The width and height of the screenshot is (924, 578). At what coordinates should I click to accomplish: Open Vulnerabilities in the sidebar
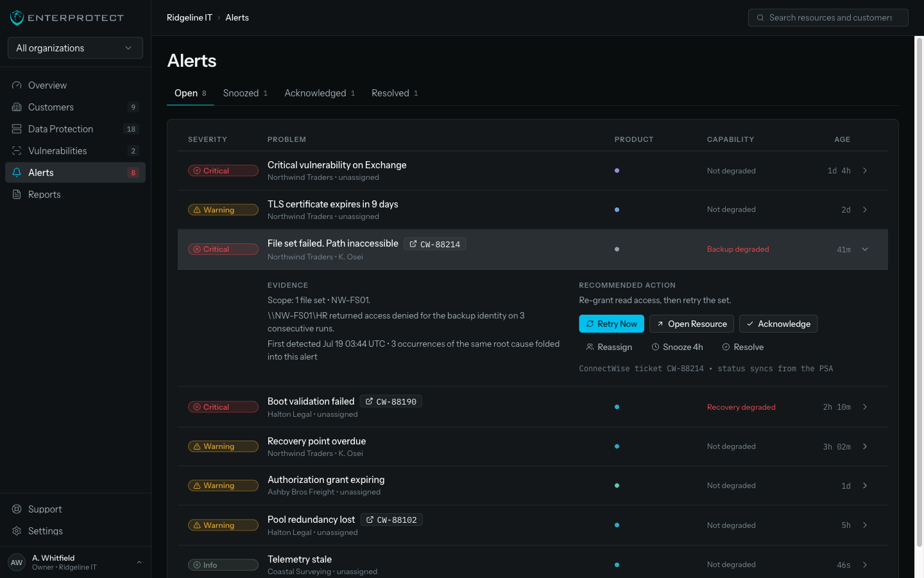75,151
